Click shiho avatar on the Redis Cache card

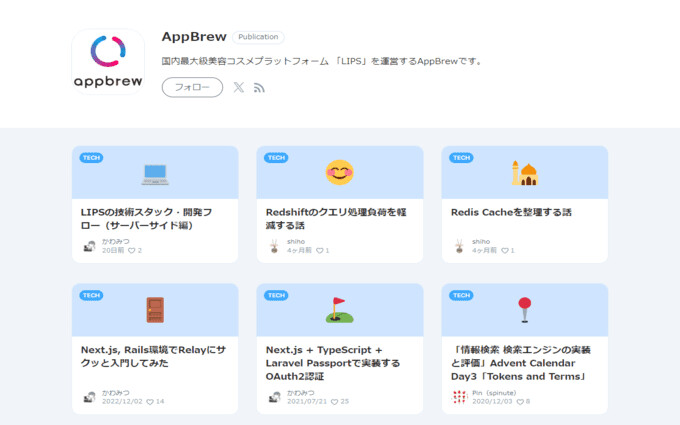[x=459, y=246]
